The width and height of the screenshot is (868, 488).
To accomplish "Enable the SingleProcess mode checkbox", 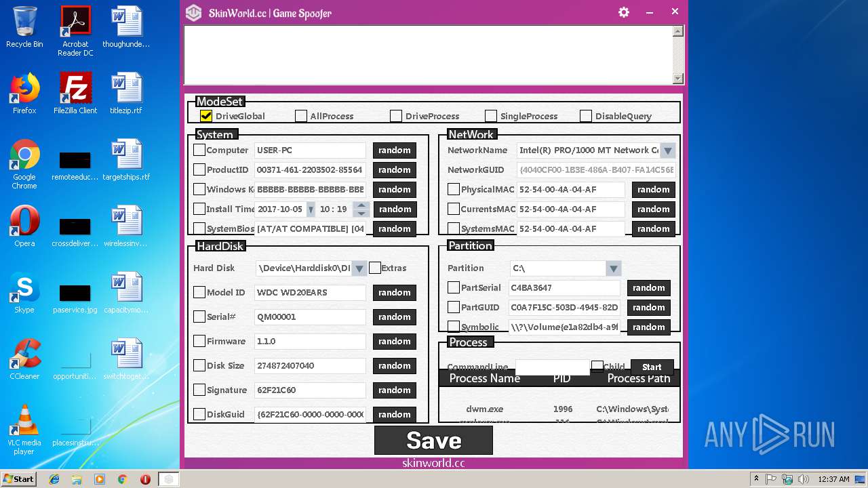I will click(x=491, y=116).
